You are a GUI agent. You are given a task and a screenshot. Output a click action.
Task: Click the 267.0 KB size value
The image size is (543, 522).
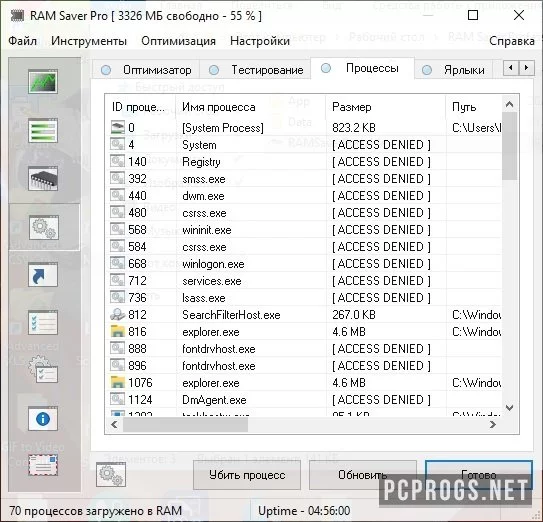(354, 315)
